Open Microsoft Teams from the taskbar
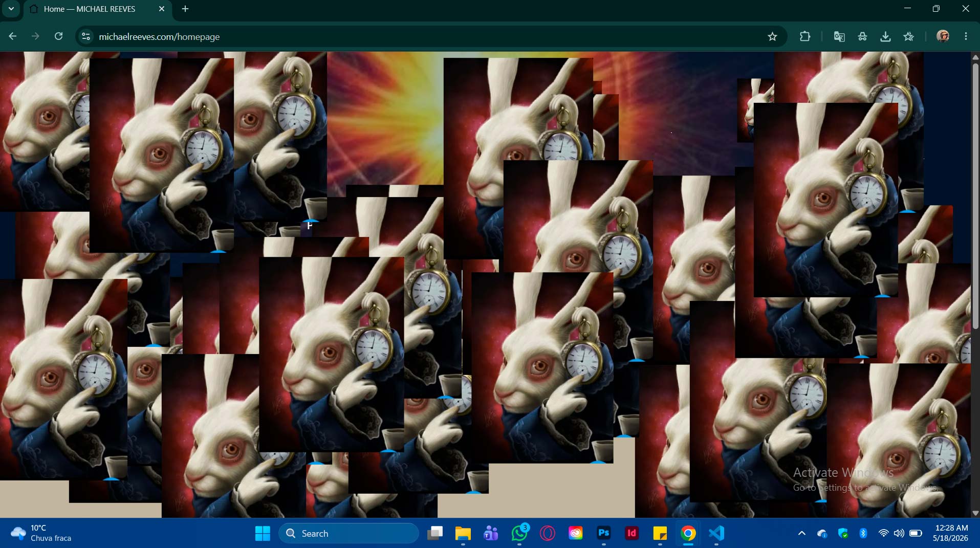980x548 pixels. click(x=491, y=533)
